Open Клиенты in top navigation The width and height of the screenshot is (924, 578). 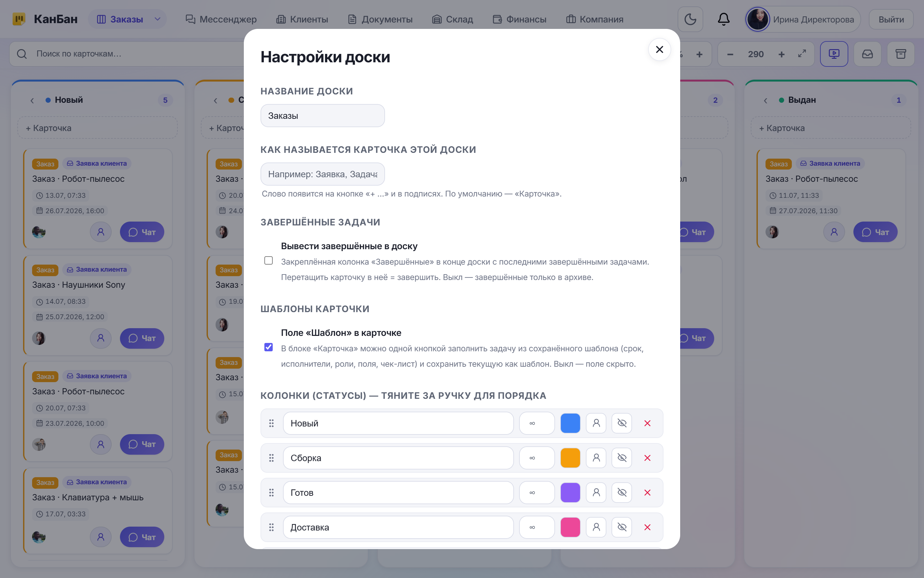[302, 19]
